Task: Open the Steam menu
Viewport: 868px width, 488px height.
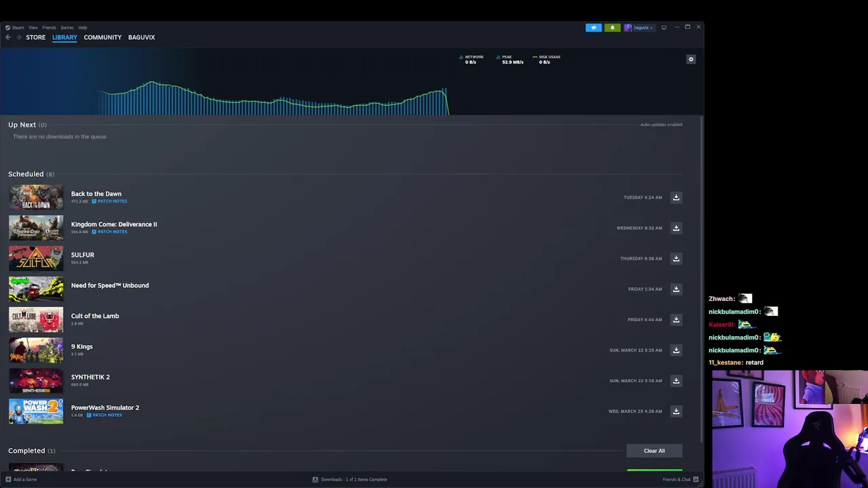Action: coord(15,28)
